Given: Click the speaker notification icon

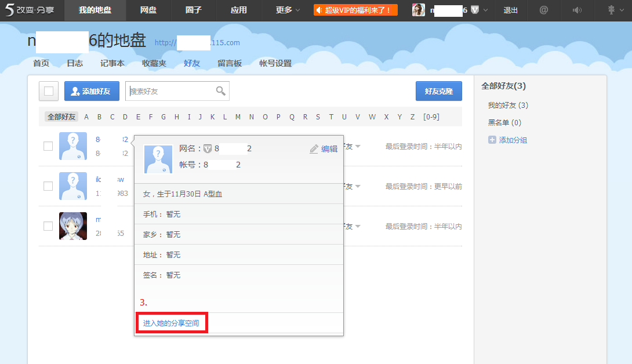Looking at the screenshot, I should (x=577, y=10).
